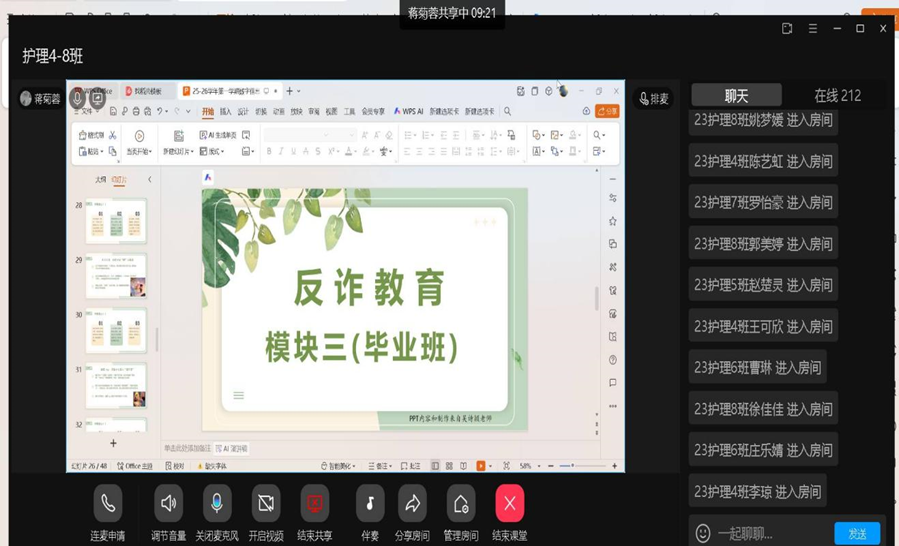Switch to the 在线 212 tab

click(x=837, y=96)
